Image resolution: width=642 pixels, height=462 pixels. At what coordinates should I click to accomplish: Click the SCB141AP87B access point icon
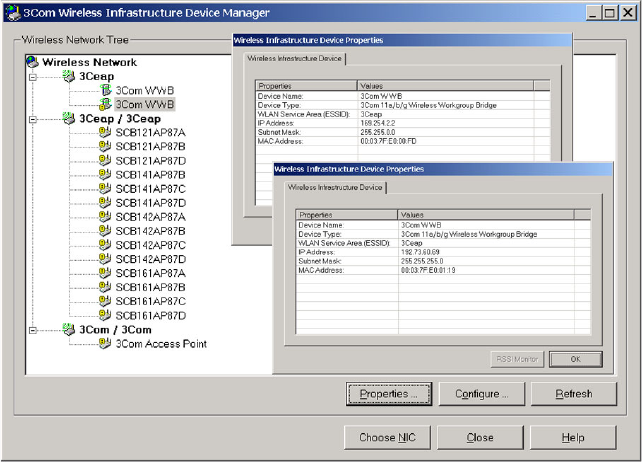tap(105, 174)
